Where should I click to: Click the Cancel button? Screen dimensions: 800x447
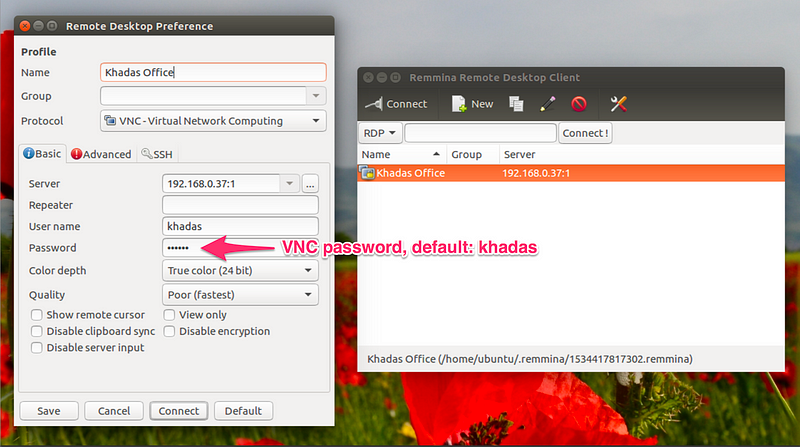114,411
